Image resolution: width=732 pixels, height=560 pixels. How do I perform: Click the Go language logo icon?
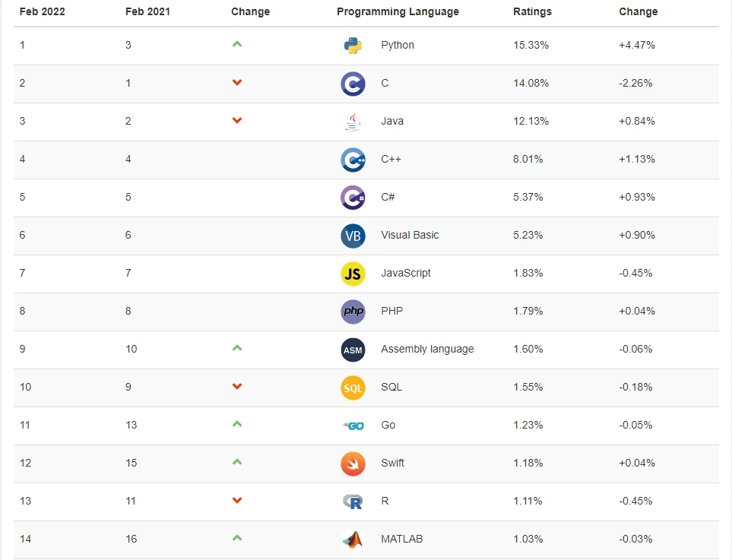(x=353, y=426)
